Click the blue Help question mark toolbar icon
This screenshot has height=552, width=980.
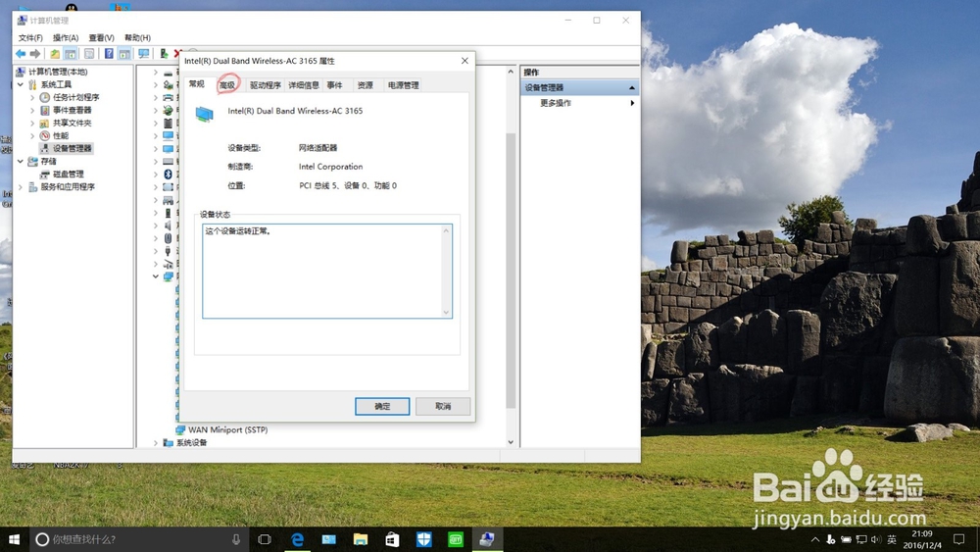click(109, 54)
